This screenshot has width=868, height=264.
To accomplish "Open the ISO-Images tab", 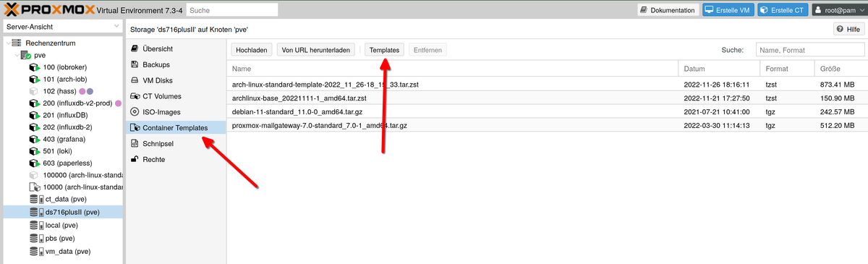I will 176,112.
